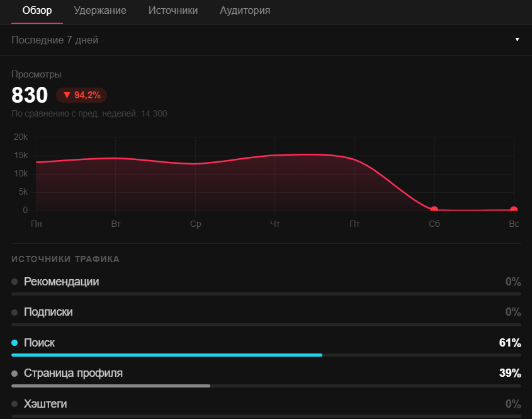Click the dot beside Хэштеги
The width and height of the screenshot is (532, 419).
(14, 404)
